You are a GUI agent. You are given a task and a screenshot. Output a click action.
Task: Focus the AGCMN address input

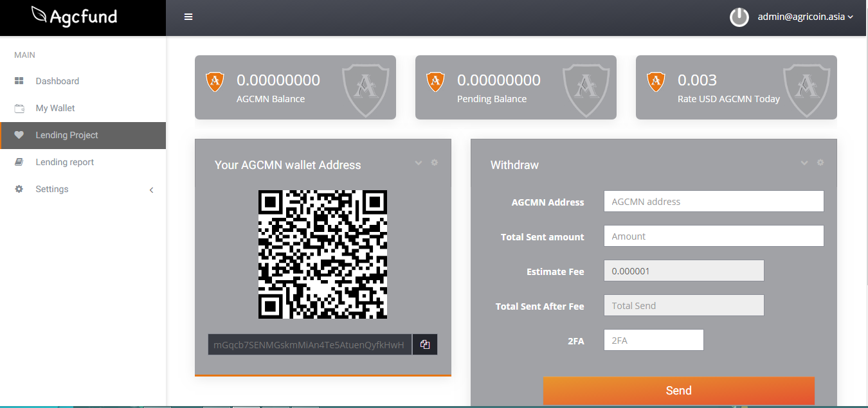[714, 201]
